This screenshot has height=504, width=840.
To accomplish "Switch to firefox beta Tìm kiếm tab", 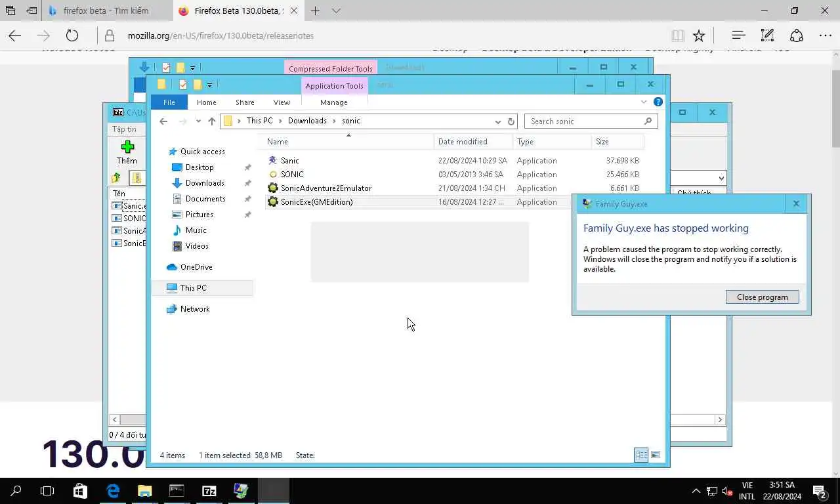I will coord(106,10).
